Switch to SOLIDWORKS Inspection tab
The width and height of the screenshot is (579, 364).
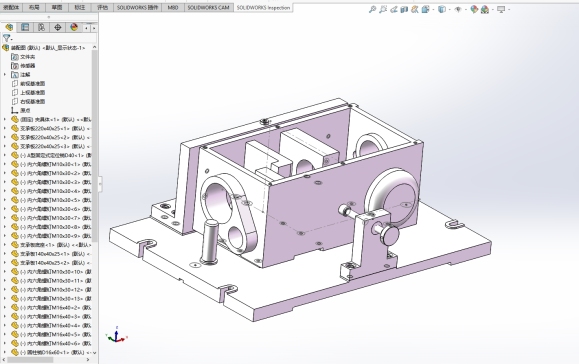[x=263, y=7]
